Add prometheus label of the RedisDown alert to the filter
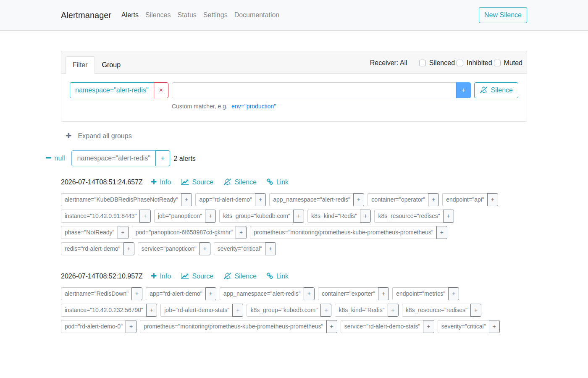The width and height of the screenshot is (588, 378). pyautogui.click(x=332, y=326)
